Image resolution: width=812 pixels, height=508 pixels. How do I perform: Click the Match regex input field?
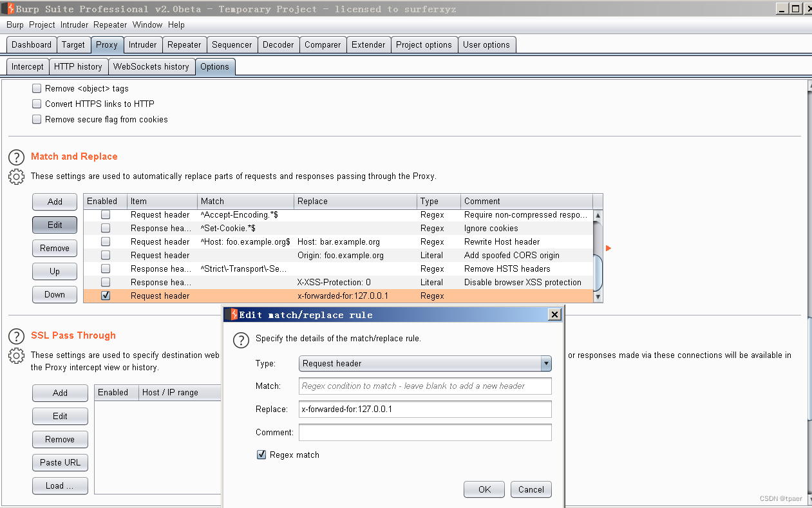pyautogui.click(x=425, y=386)
